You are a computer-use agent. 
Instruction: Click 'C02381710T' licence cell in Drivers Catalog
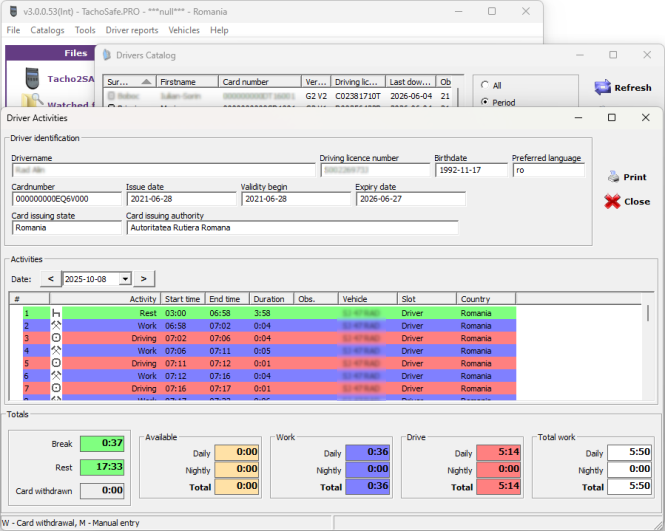pyautogui.click(x=358, y=96)
